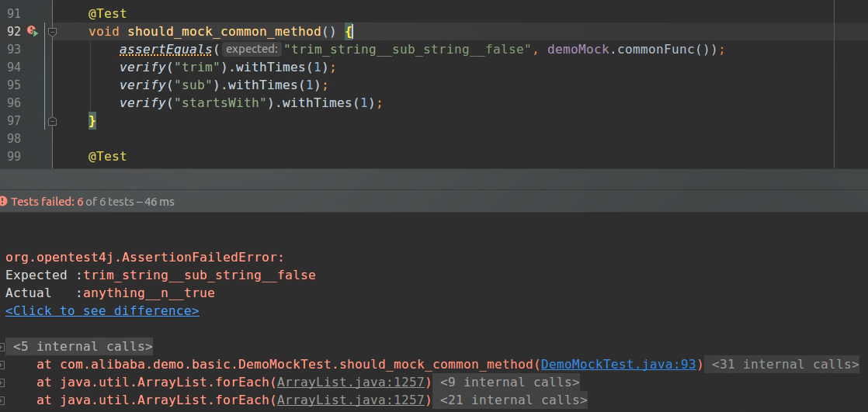Expand the '<5 internal calls>' folded stack frames

coord(82,347)
